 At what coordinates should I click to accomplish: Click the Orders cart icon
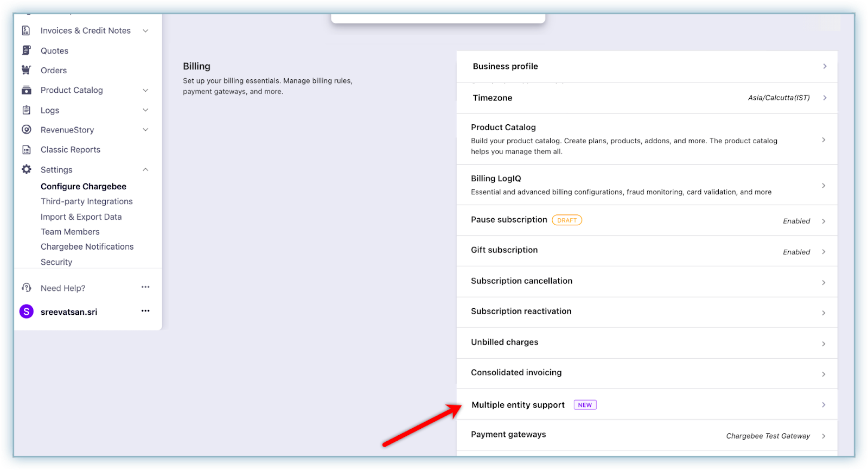[x=26, y=70]
